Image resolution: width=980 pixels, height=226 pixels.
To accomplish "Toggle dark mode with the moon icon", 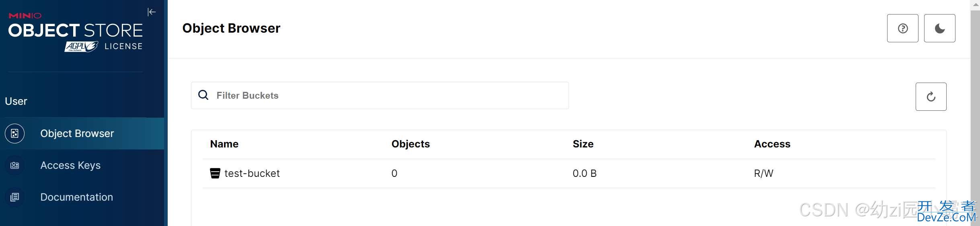I will click(939, 28).
